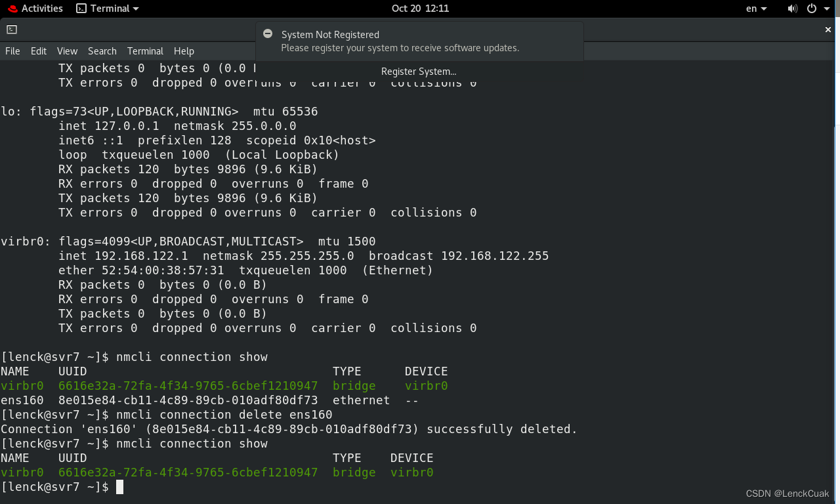Viewport: 840px width, 504px height.
Task: Click the en keyboard layout indicator
Action: [752, 9]
